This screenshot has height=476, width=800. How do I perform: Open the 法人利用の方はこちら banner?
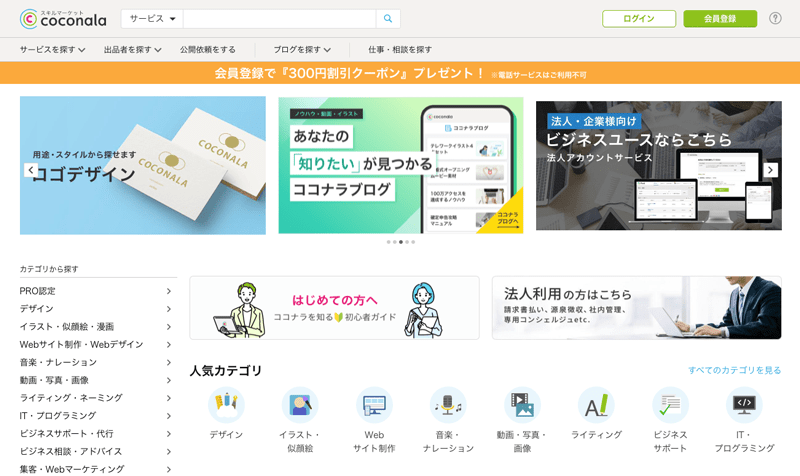pyautogui.click(x=637, y=308)
